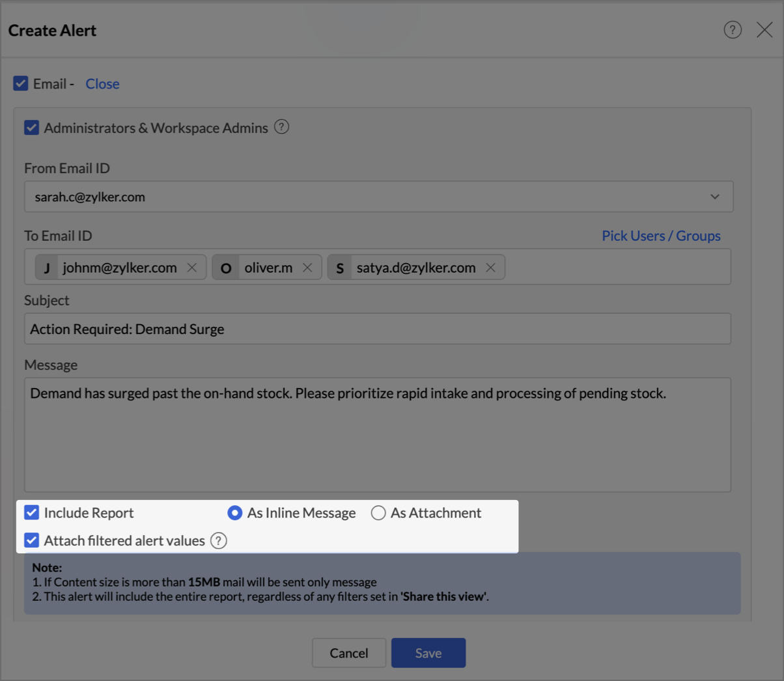The height and width of the screenshot is (681, 784).
Task: Remove oliver.m recipient chip
Action: (307, 268)
